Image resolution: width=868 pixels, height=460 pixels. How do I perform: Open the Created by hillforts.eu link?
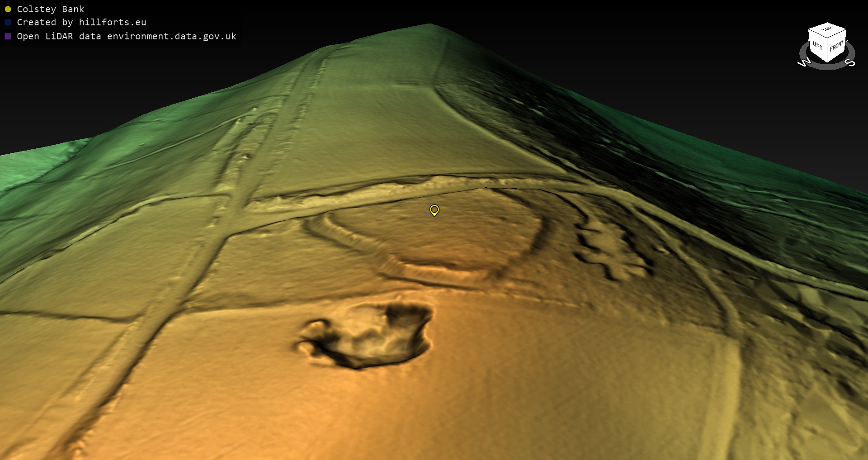[81, 22]
